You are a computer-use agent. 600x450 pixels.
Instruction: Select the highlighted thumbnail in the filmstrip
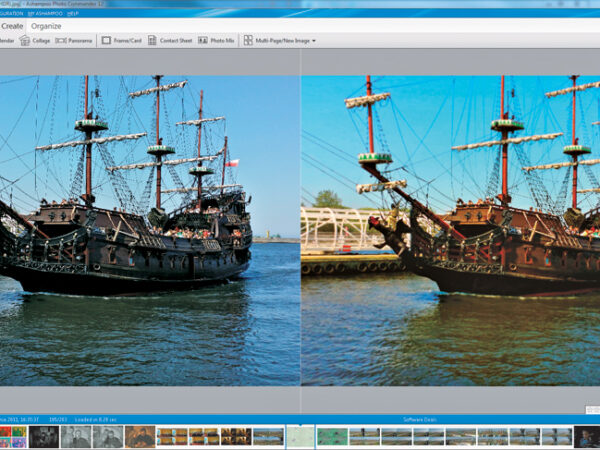pyautogui.click(x=300, y=436)
